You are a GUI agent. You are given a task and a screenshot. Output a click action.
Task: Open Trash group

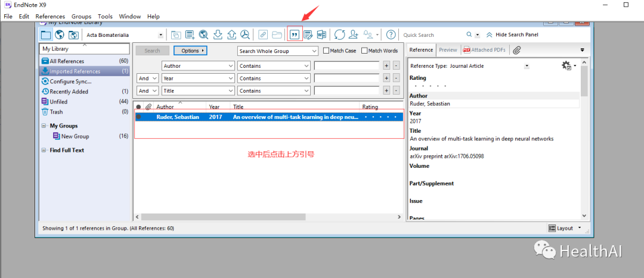[x=85, y=111]
